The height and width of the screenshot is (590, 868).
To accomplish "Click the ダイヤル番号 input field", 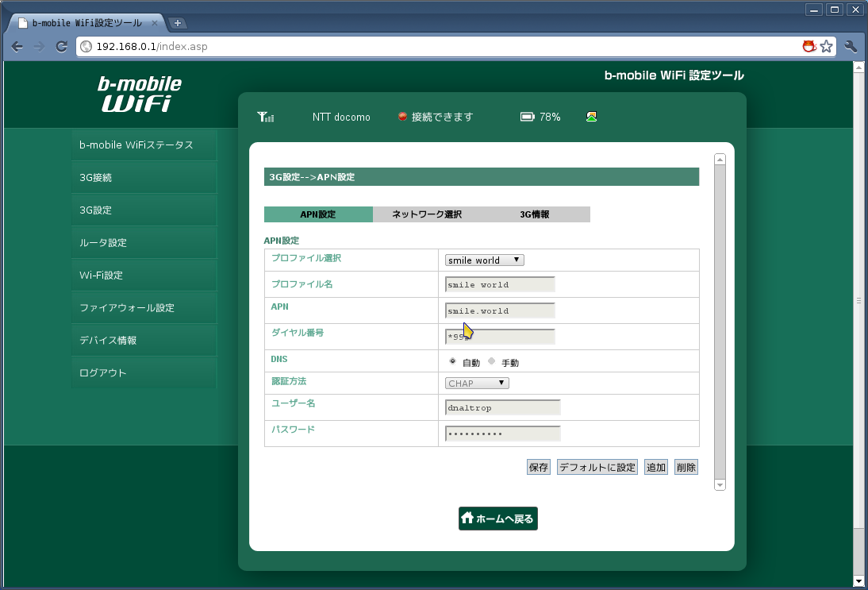I will point(500,336).
